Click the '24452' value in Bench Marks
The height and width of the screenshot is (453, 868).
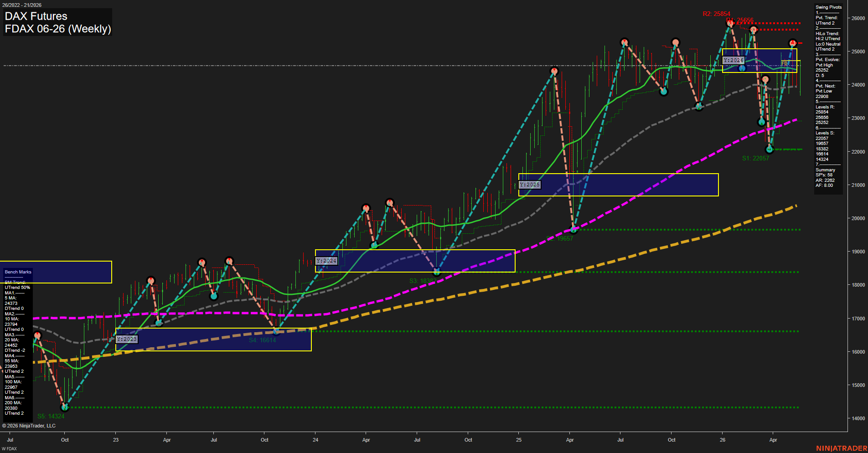pyautogui.click(x=11, y=345)
